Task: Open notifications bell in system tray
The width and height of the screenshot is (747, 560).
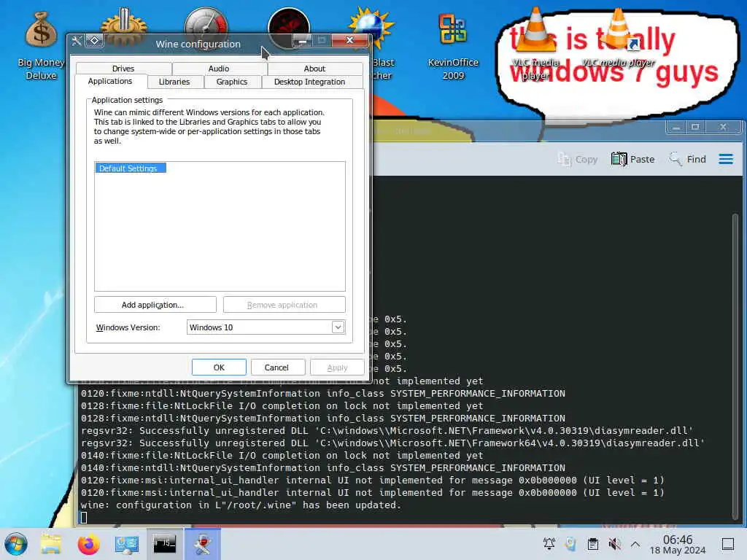Action: pyautogui.click(x=549, y=544)
